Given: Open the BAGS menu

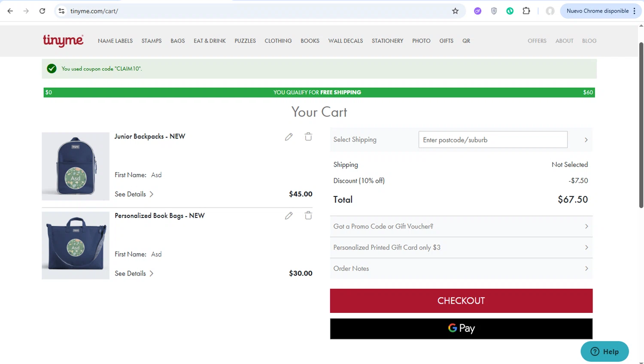Looking at the screenshot, I should 178,41.
